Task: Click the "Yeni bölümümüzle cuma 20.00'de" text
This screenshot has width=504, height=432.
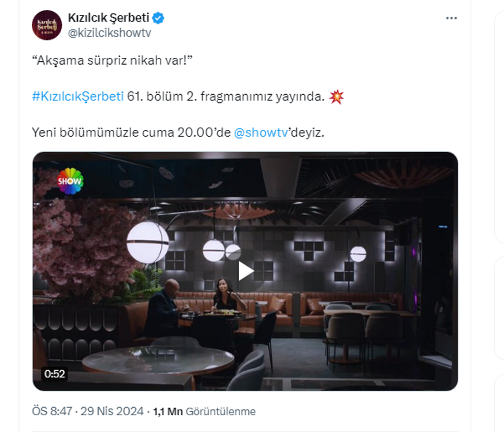Action: click(x=131, y=132)
